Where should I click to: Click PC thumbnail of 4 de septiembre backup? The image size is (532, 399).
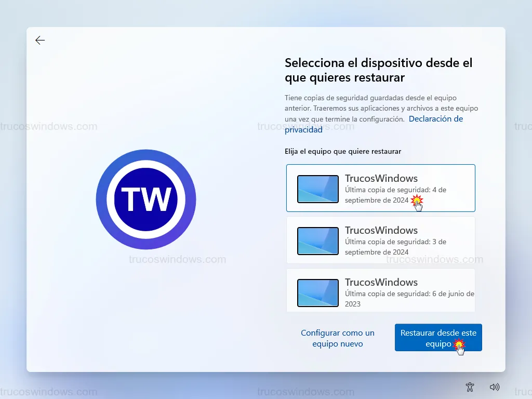[317, 189]
